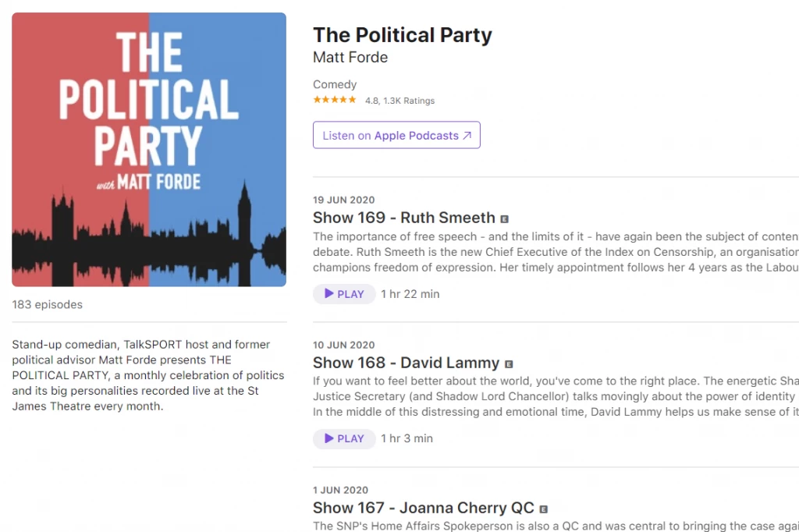Click the 4.8, 1.3K Ratings text
The width and height of the screenshot is (799, 532).
point(399,101)
